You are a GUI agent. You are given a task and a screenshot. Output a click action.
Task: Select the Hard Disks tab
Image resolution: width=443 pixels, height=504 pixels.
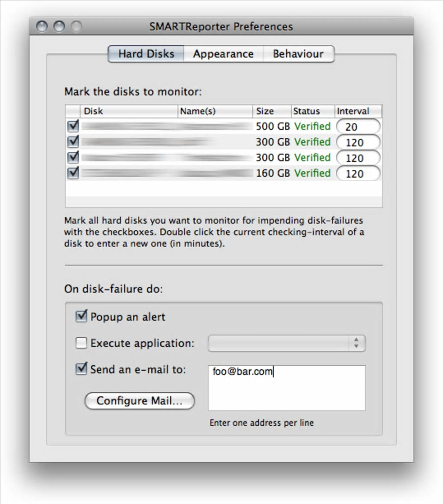[146, 54]
